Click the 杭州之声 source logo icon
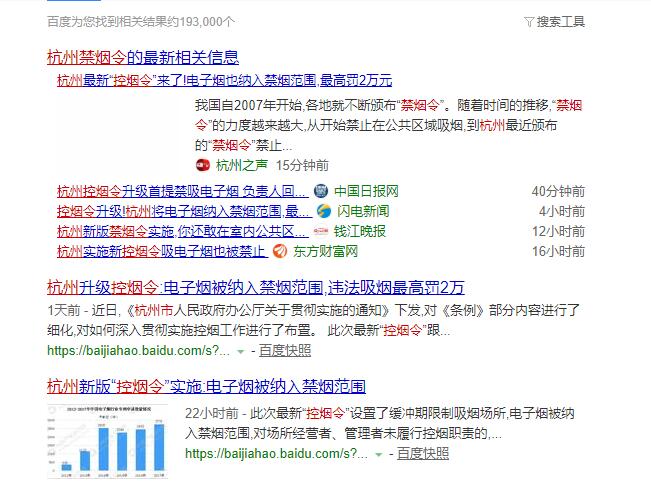651x493 pixels. coord(203,165)
